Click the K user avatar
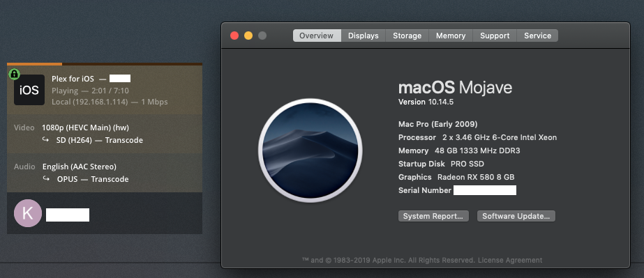Image resolution: width=644 pixels, height=278 pixels. tap(27, 213)
